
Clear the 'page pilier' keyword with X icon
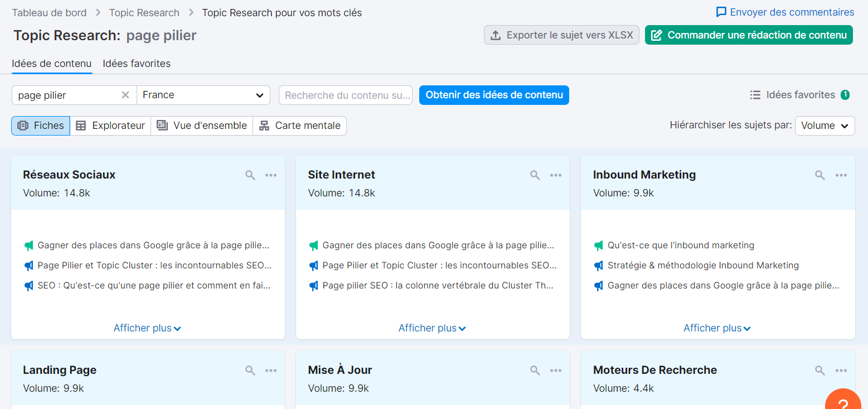[x=125, y=95]
